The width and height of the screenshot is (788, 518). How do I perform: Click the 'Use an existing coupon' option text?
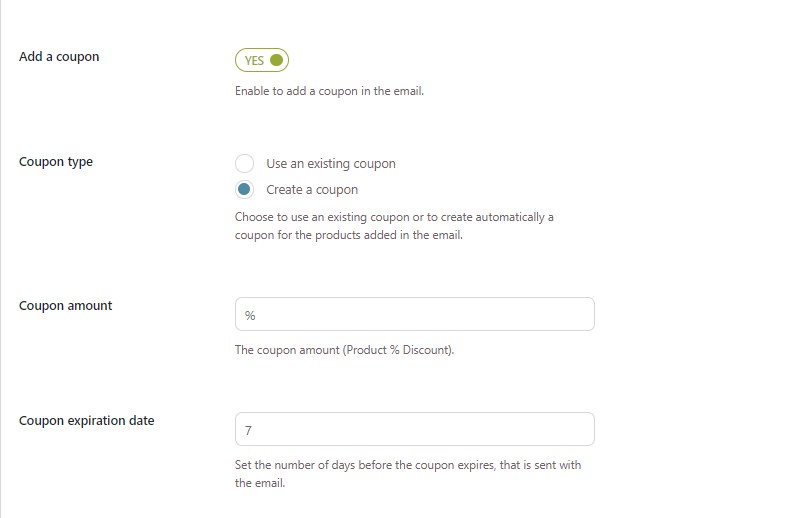(330, 164)
